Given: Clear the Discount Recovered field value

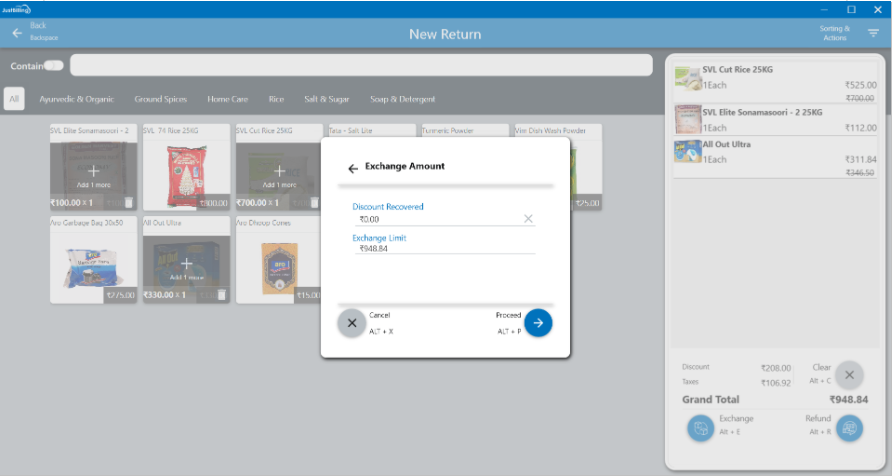Looking at the screenshot, I should (528, 218).
